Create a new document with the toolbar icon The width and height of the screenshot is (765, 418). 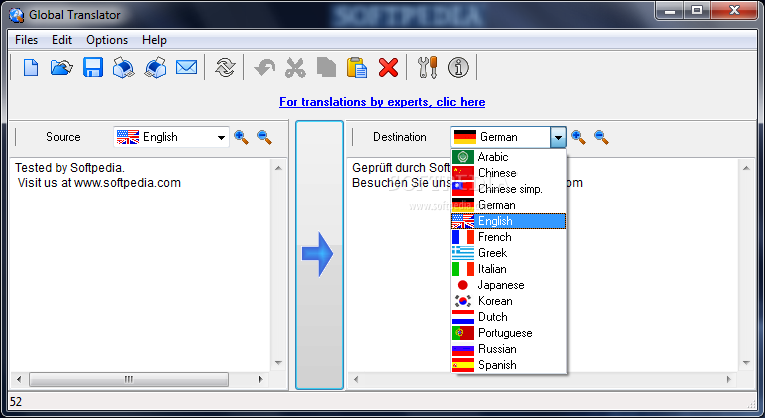(x=31, y=67)
